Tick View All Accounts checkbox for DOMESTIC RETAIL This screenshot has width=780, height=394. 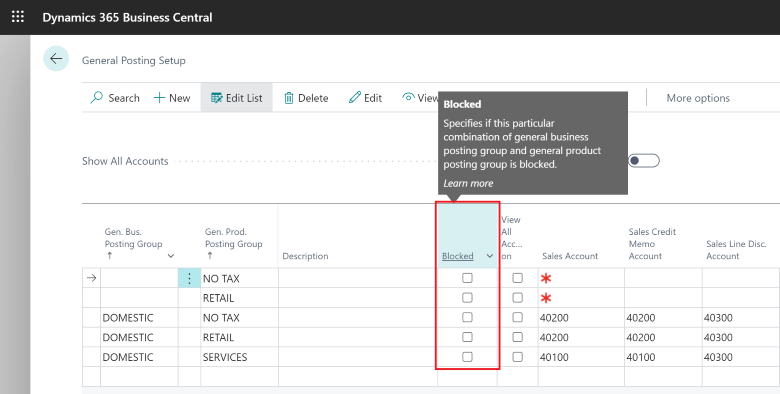tap(517, 337)
